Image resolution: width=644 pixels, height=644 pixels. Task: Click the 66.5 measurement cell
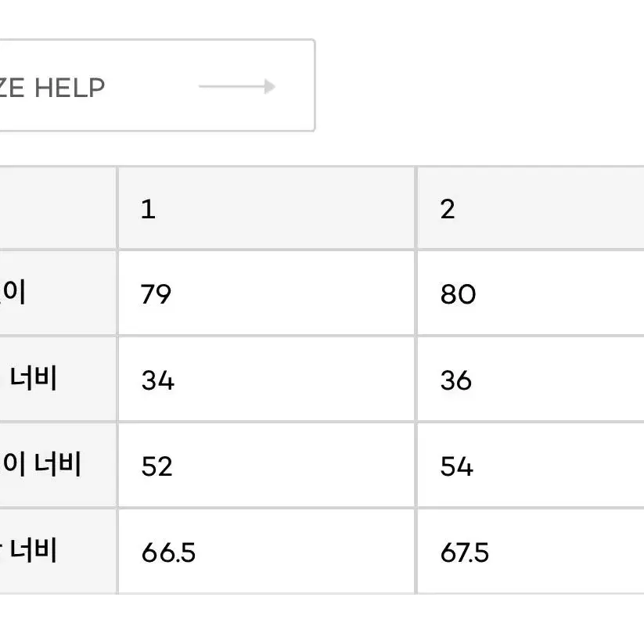point(266,552)
